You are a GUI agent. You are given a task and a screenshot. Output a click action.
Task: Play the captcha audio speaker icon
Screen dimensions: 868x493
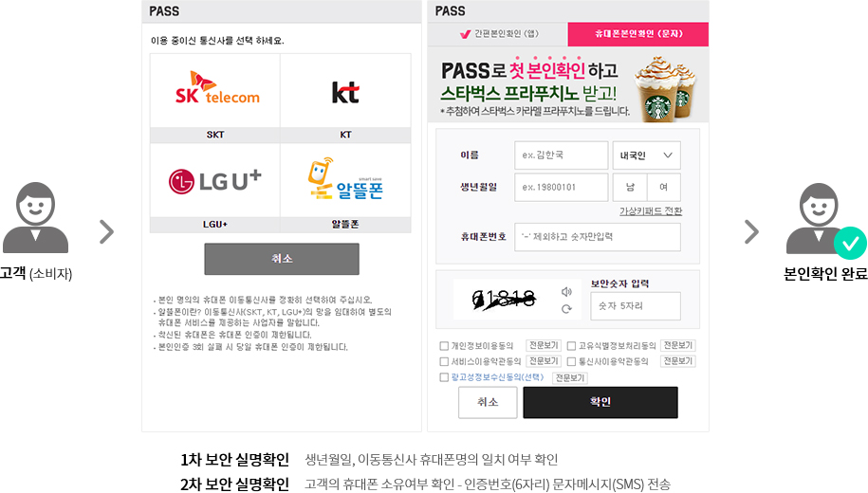pos(566,292)
